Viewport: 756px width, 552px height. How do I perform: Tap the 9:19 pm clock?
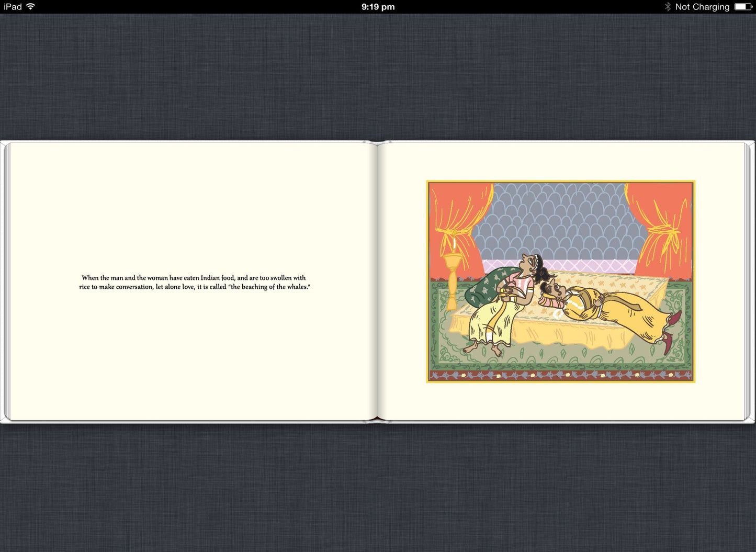378,7
